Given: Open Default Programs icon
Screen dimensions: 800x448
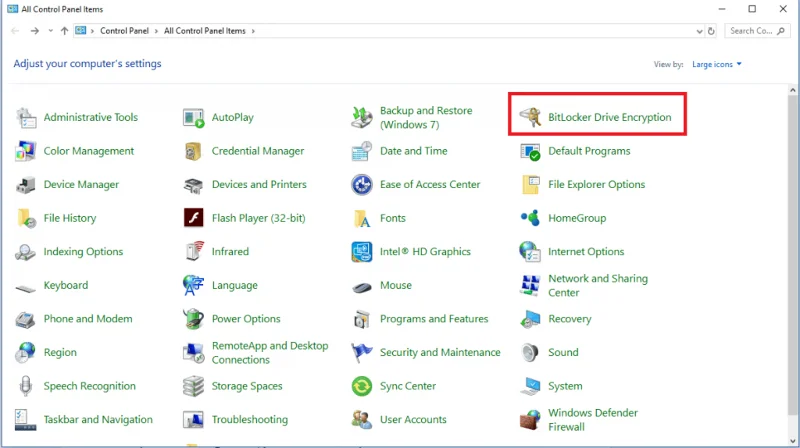Looking at the screenshot, I should click(530, 151).
